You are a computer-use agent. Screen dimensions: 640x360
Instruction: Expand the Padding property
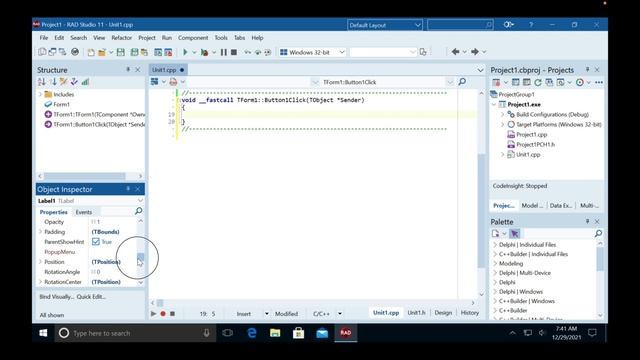[x=40, y=231]
